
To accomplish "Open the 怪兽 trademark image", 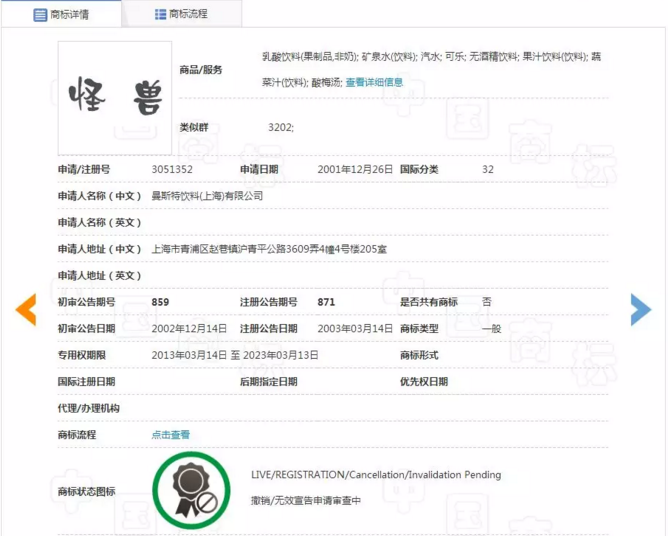I will (115, 97).
